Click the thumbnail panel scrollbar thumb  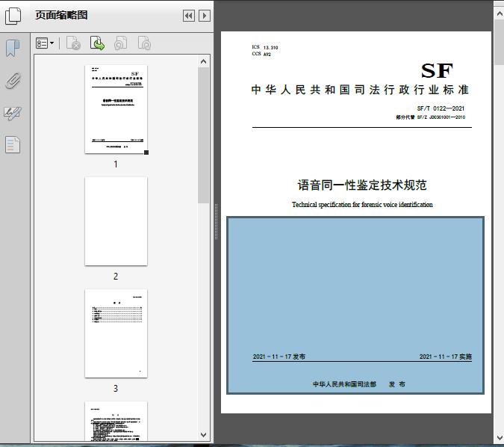(203, 135)
